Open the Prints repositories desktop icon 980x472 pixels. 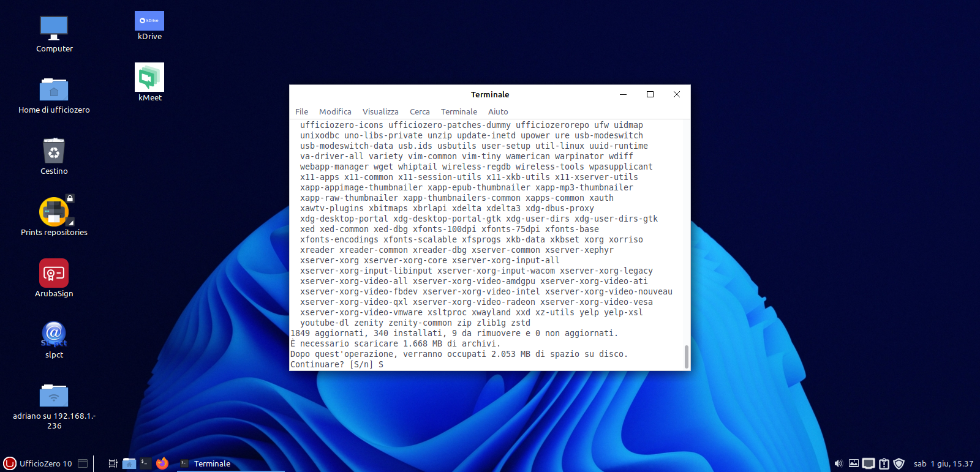[x=54, y=212]
